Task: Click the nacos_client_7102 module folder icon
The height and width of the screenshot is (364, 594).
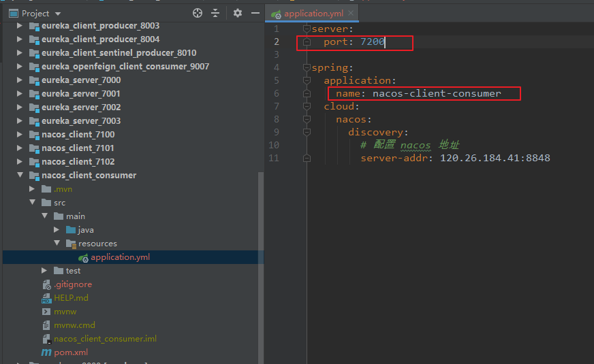Action: (34, 162)
